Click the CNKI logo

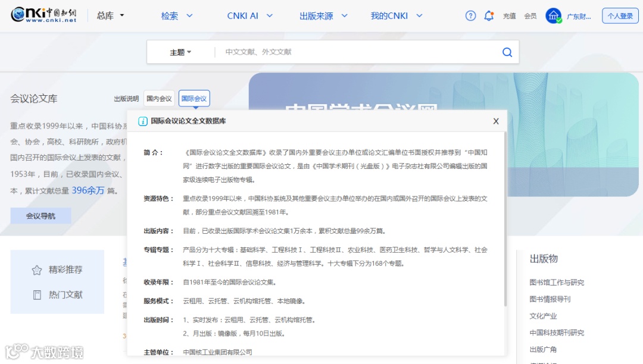(x=44, y=15)
